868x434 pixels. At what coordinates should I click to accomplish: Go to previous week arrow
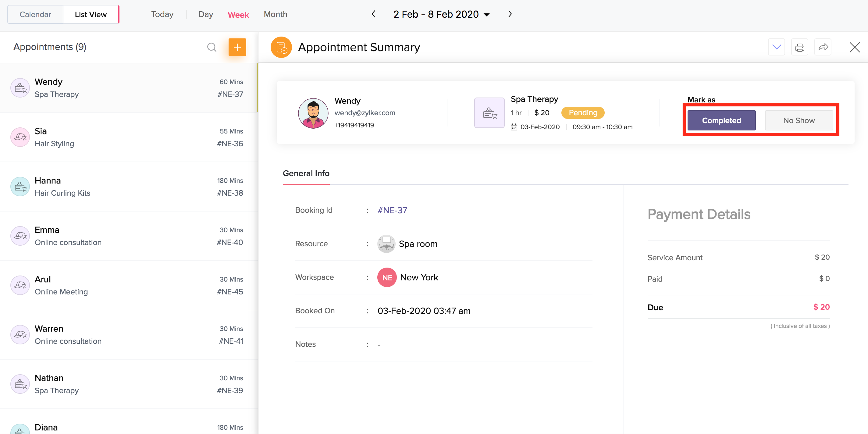(x=373, y=14)
